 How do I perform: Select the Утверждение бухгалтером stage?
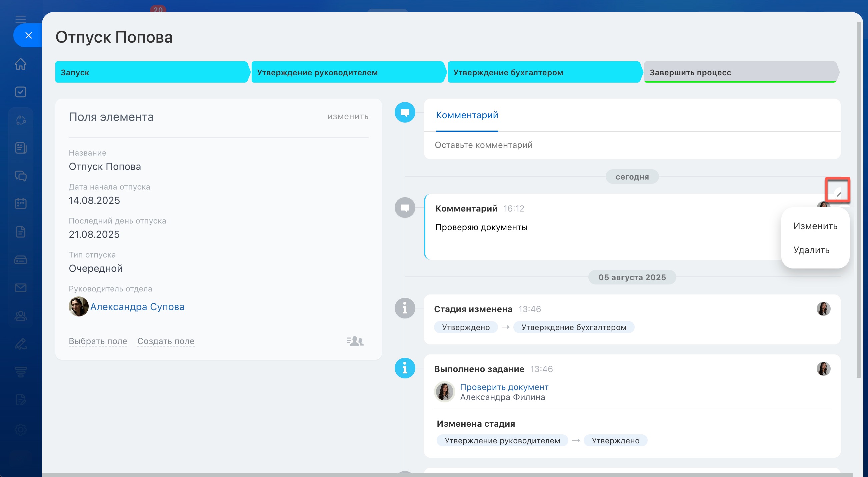(x=543, y=72)
